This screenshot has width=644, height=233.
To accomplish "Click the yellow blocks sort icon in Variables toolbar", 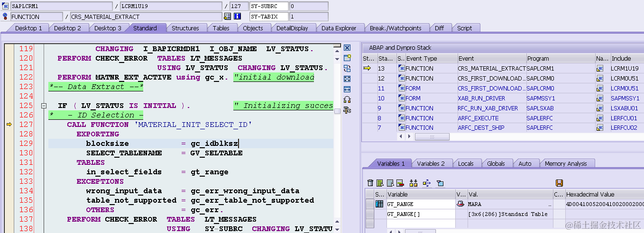I will [414, 183].
